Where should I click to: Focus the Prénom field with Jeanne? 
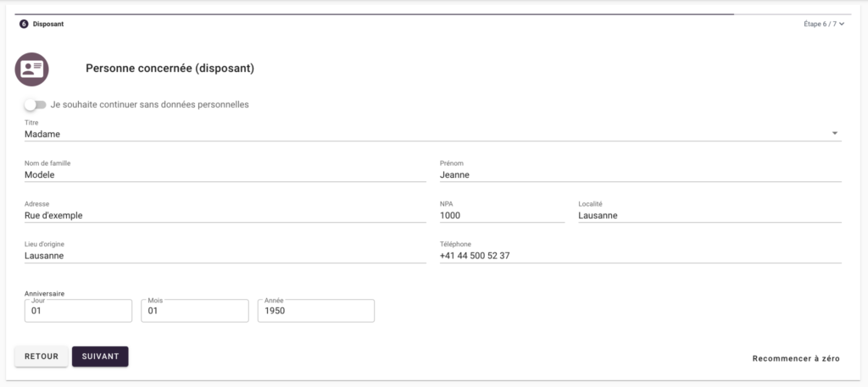click(639, 174)
